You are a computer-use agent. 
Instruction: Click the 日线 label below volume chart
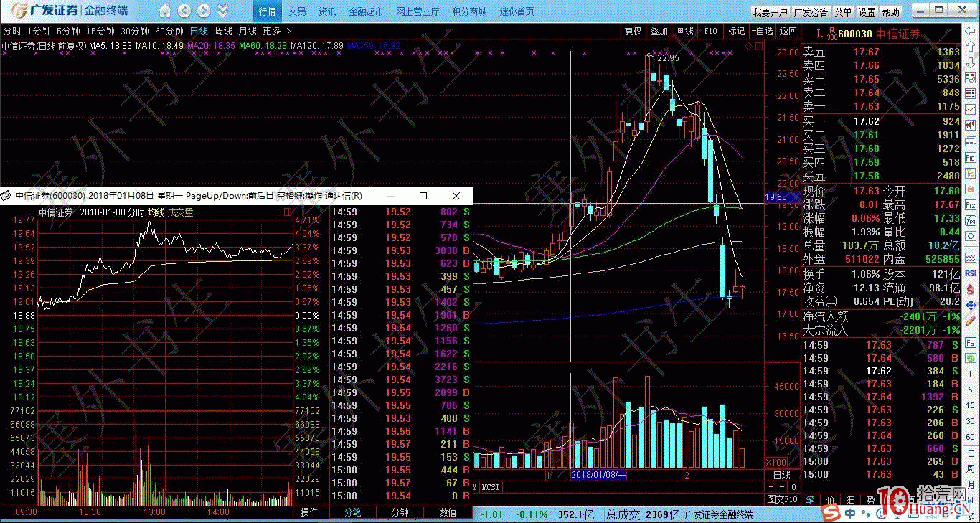(782, 475)
